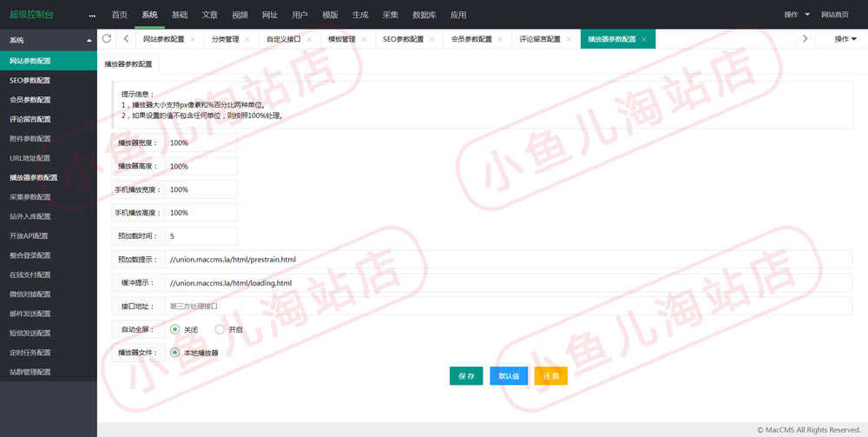The image size is (868, 437).
Task: Switch to the 分类管理 tab
Action: (x=226, y=39)
